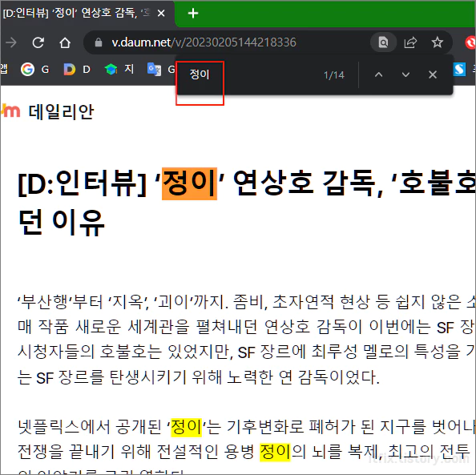This screenshot has height=475, width=476.
Task: Open the new tab plus button
Action: click(193, 14)
